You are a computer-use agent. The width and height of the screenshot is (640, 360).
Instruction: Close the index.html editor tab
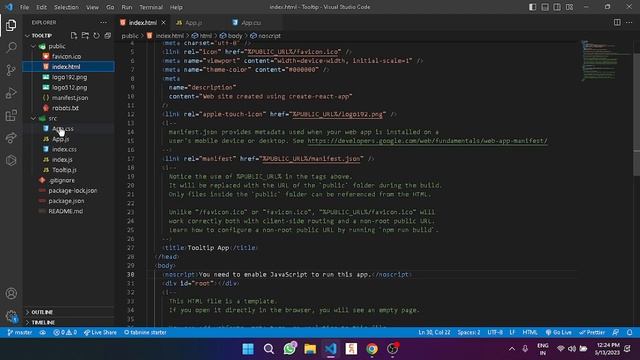click(x=163, y=22)
